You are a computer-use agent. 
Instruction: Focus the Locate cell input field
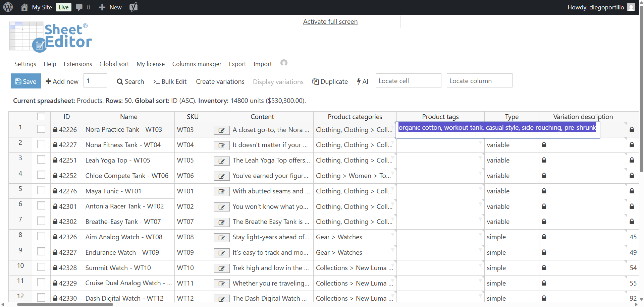(408, 81)
